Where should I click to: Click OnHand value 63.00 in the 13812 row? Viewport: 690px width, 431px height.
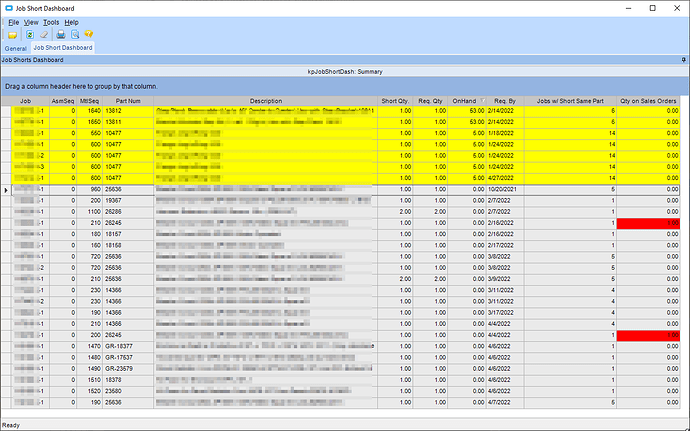point(467,111)
